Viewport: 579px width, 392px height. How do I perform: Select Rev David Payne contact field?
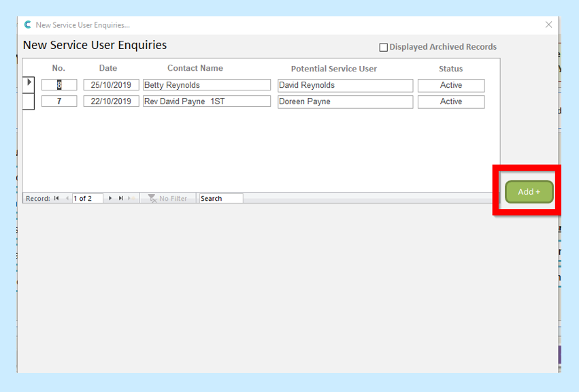[206, 101]
